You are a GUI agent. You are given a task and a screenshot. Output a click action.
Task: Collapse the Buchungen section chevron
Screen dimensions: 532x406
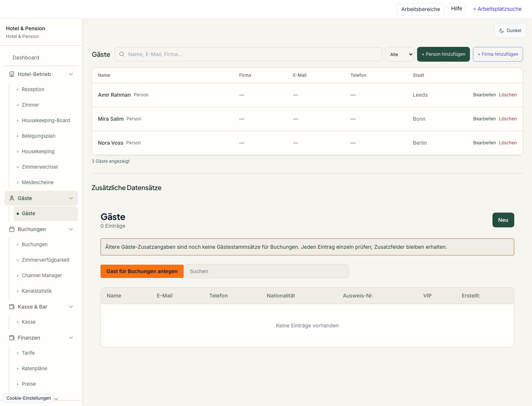point(71,229)
